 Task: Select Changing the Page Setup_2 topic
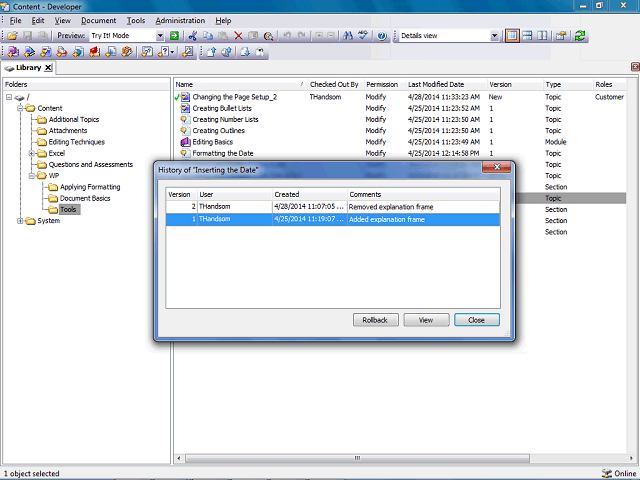(235, 97)
